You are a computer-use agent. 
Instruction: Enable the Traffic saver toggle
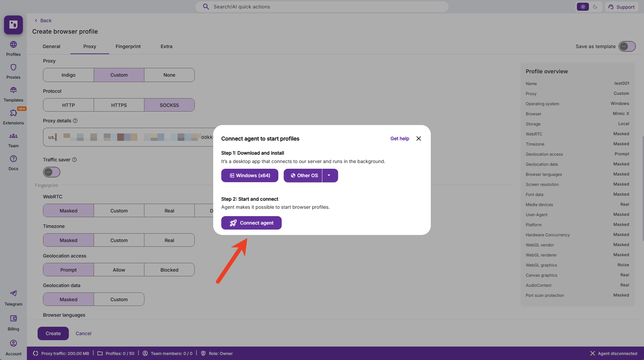(x=52, y=172)
